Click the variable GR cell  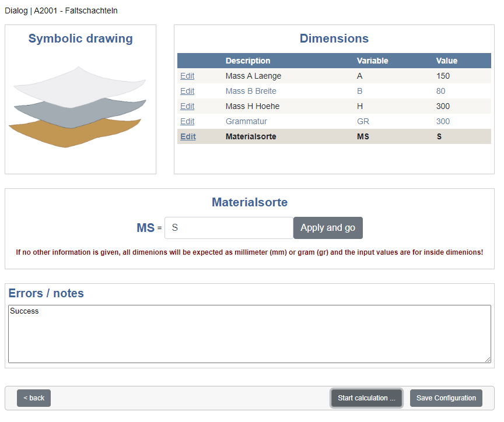(363, 121)
